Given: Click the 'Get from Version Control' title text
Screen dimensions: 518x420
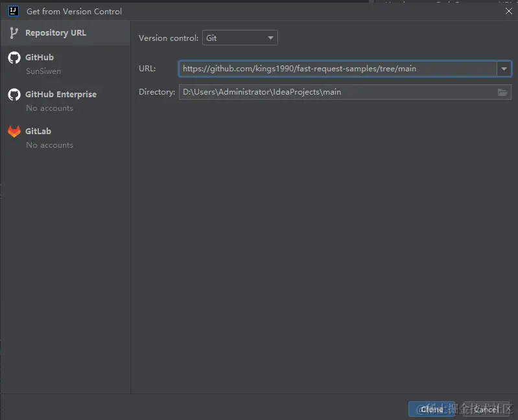Looking at the screenshot, I should 74,11.
